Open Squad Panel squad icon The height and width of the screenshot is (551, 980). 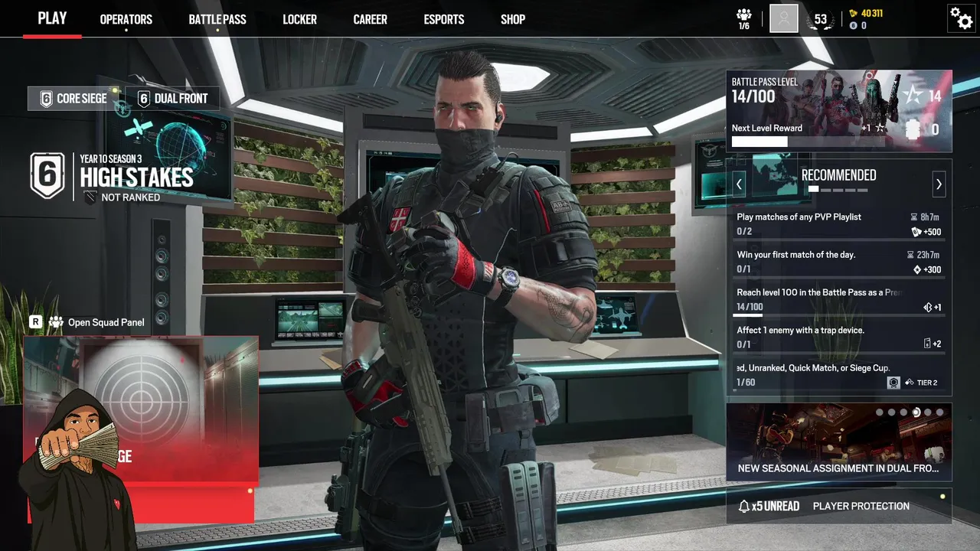point(56,322)
